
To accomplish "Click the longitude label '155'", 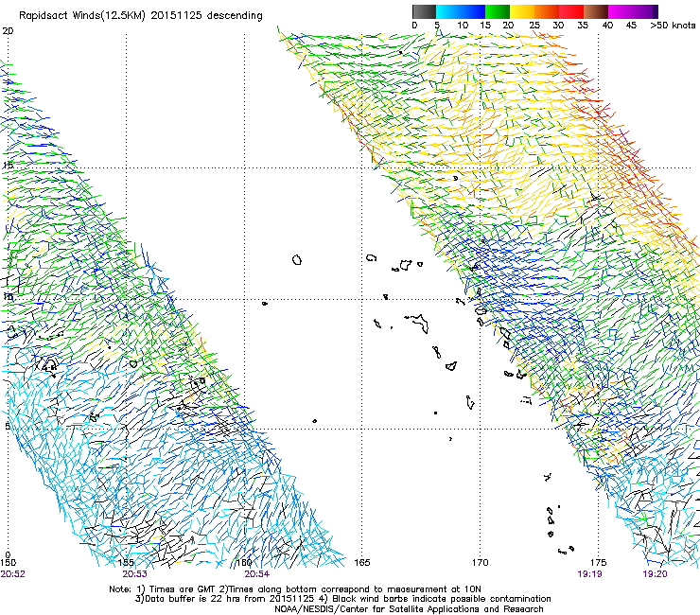I will 127,563.
